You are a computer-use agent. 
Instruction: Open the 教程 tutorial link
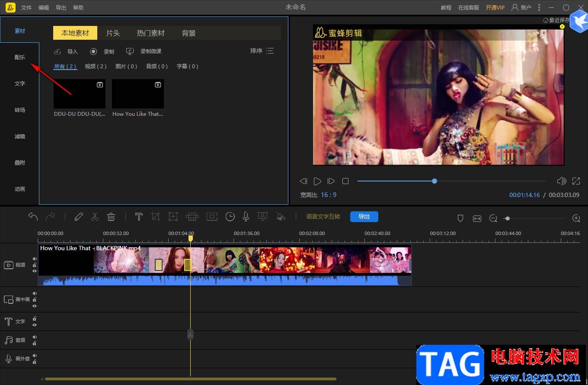coord(446,8)
